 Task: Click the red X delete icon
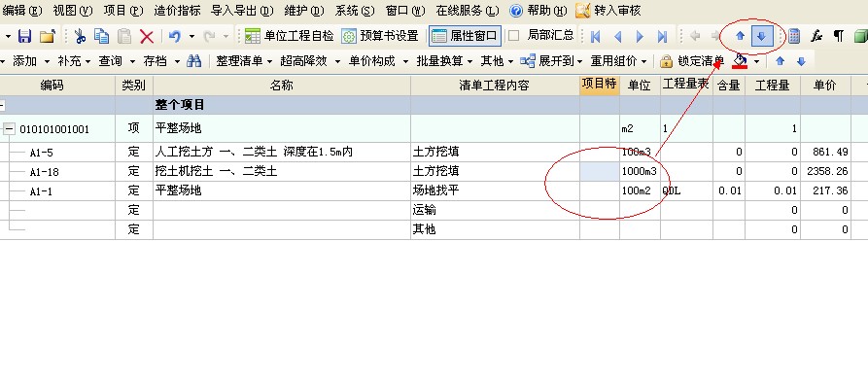click(147, 37)
